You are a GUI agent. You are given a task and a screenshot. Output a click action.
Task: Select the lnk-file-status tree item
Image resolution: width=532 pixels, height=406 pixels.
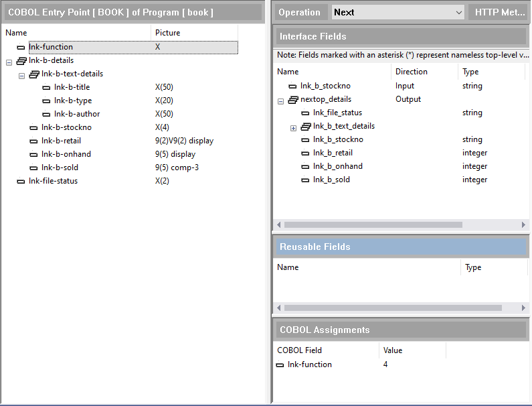(53, 181)
